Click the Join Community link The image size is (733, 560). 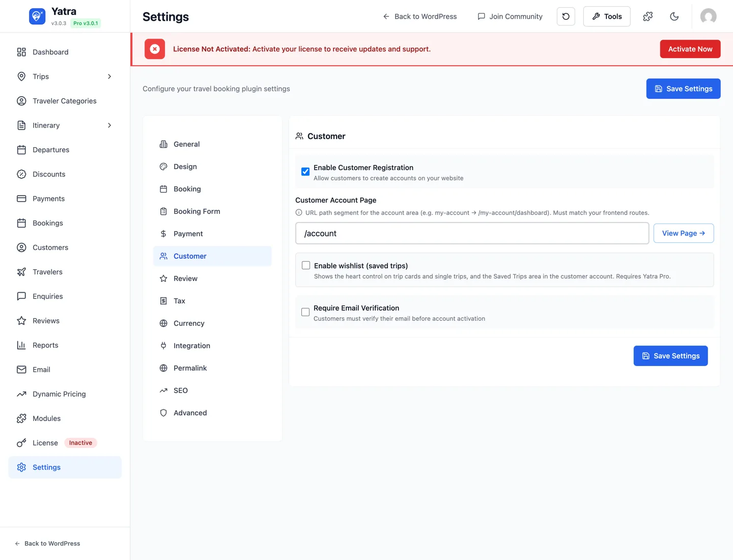point(510,16)
